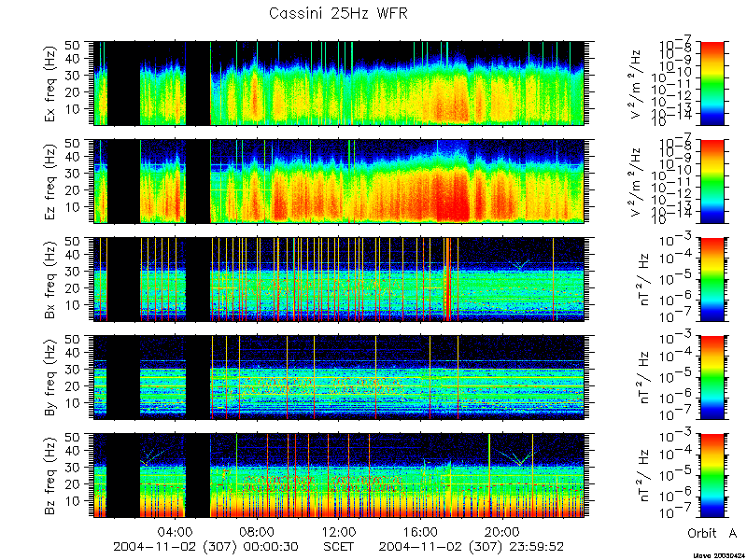Click the Bx panel color scale bar
The height and width of the screenshot is (560, 747).
point(712,279)
